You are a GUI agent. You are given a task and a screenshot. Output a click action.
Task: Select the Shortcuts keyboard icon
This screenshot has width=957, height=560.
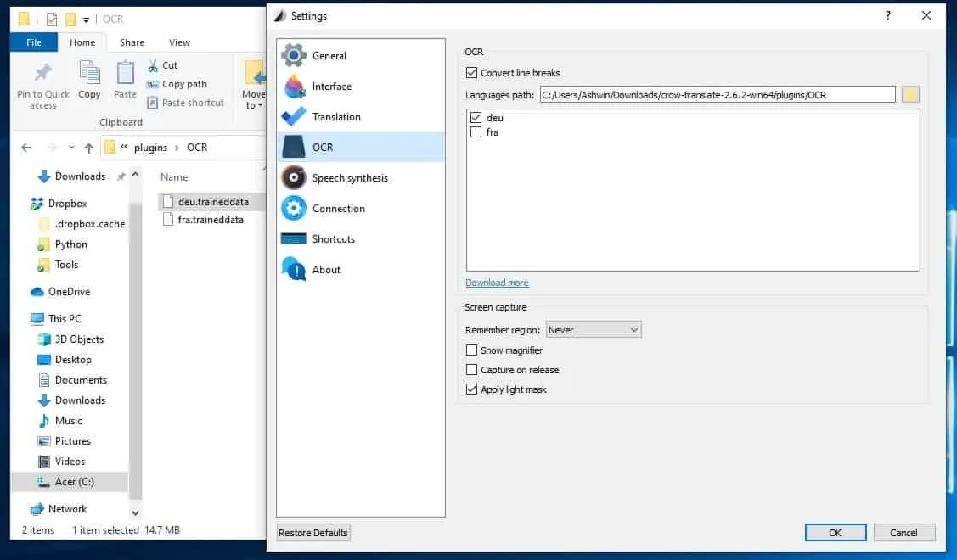pos(294,238)
